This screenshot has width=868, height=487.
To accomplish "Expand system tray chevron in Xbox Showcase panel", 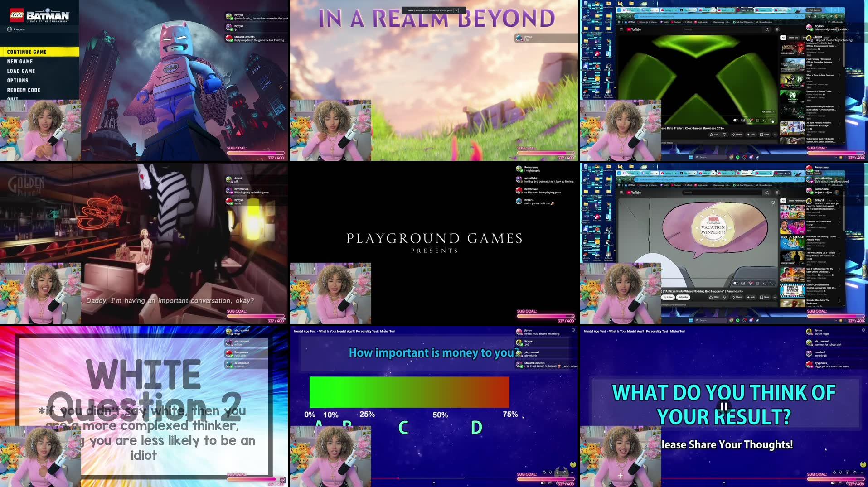I will click(x=836, y=157).
